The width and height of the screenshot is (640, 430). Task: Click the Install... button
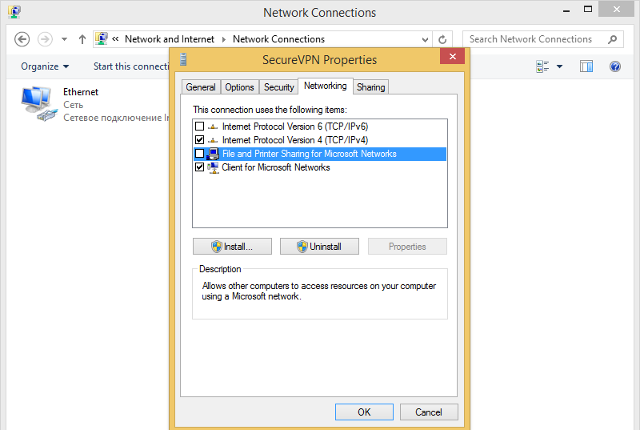click(232, 246)
